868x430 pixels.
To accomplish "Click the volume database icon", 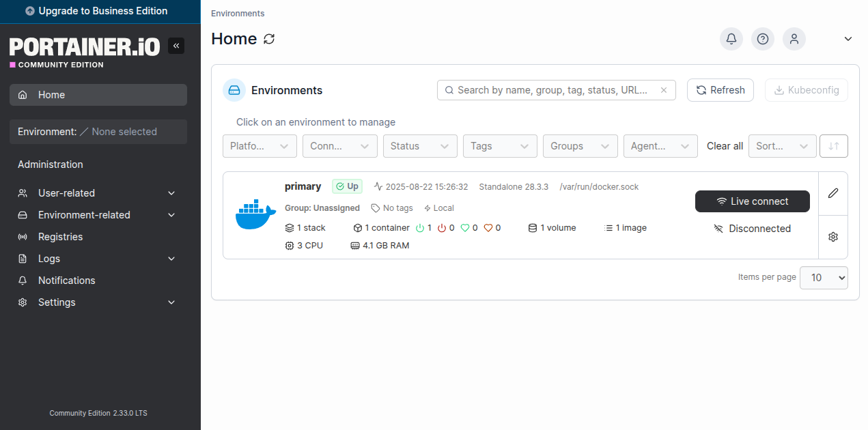I will [x=533, y=228].
